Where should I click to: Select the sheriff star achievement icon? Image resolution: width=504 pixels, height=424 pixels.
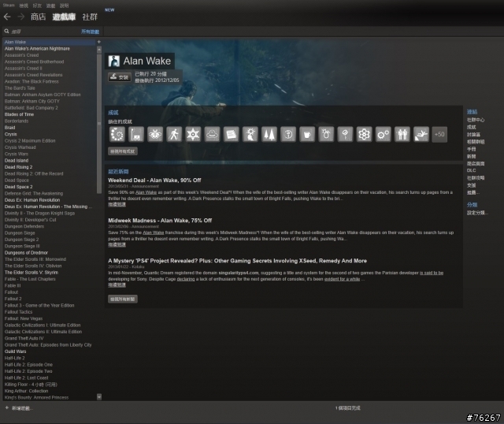[193, 134]
